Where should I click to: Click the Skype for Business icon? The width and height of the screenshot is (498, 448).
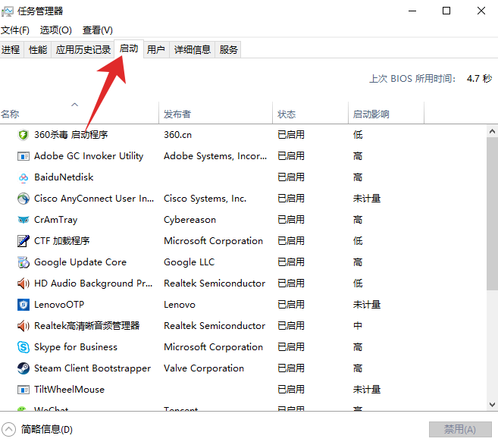point(23,347)
